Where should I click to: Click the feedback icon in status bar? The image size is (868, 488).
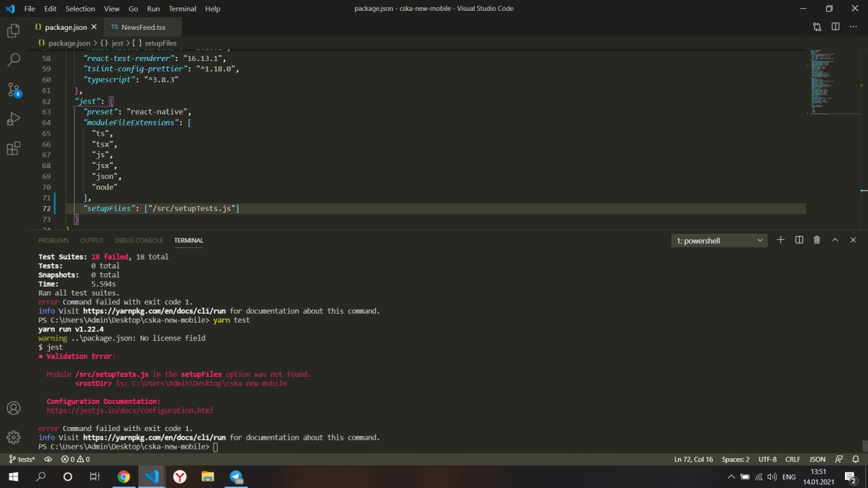point(839,459)
